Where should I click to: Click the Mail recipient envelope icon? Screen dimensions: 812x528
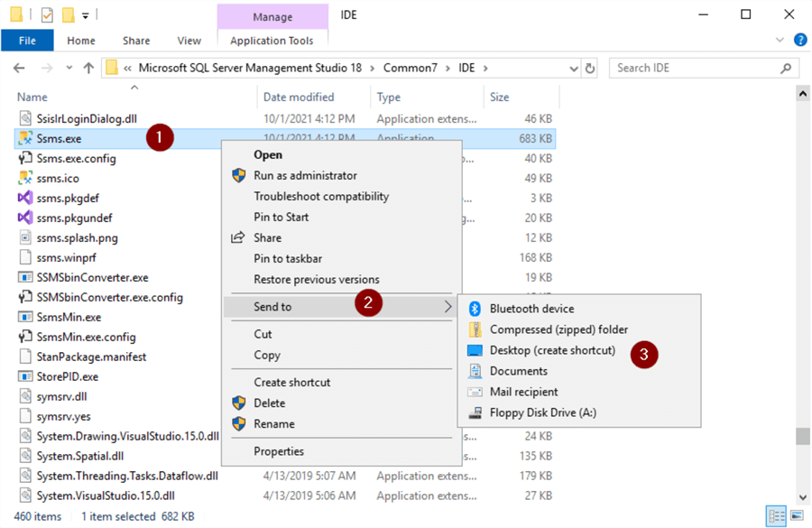pyautogui.click(x=475, y=392)
